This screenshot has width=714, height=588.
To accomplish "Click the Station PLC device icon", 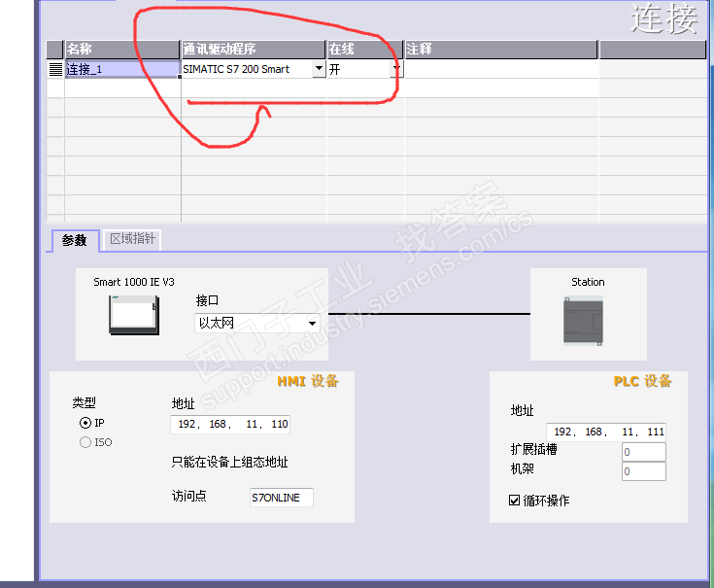I will click(583, 321).
